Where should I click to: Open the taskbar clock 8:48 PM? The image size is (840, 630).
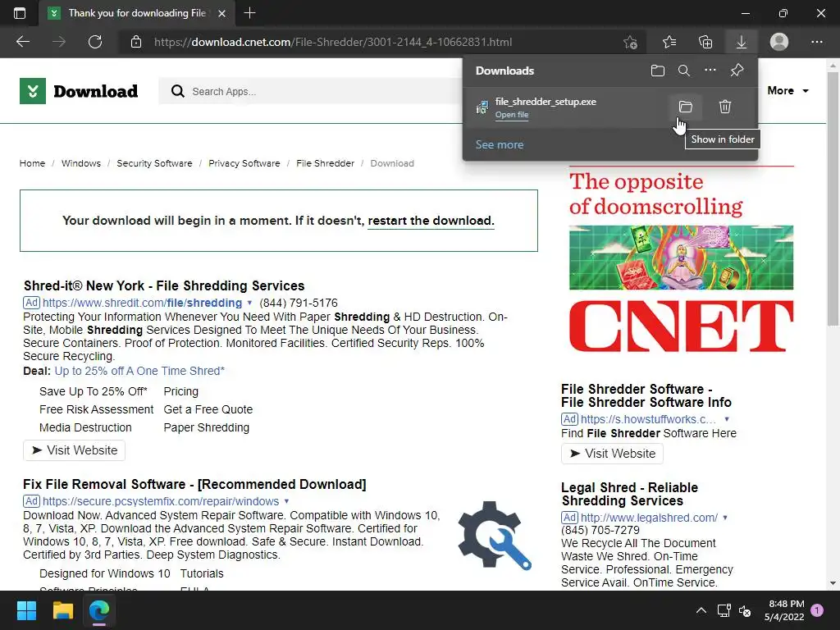(784, 610)
